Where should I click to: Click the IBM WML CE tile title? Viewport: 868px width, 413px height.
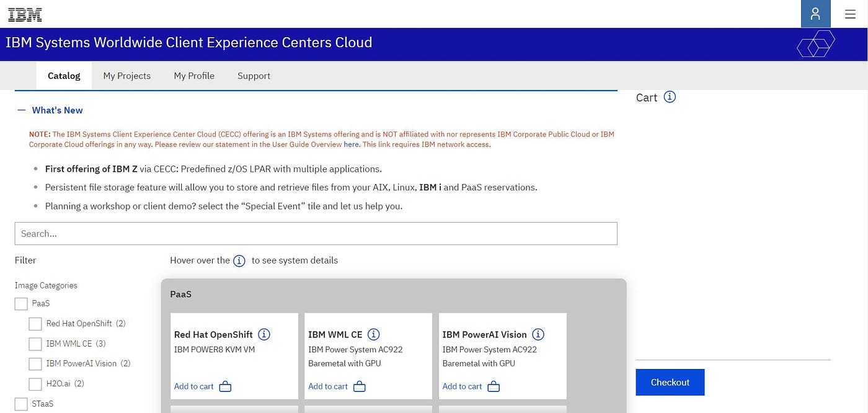tap(335, 335)
